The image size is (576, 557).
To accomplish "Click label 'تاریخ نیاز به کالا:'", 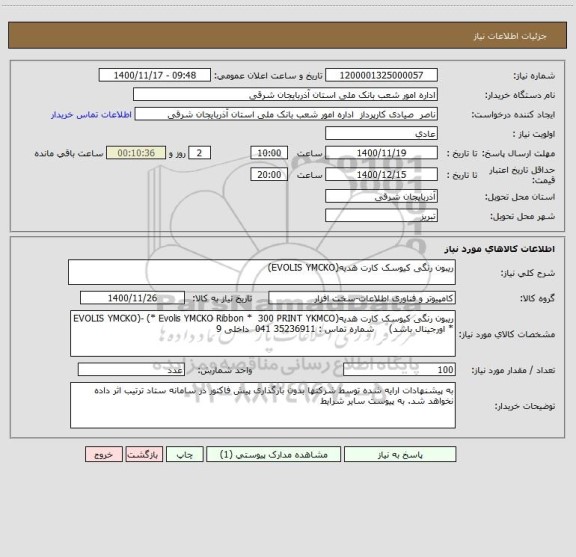I will [222, 299].
